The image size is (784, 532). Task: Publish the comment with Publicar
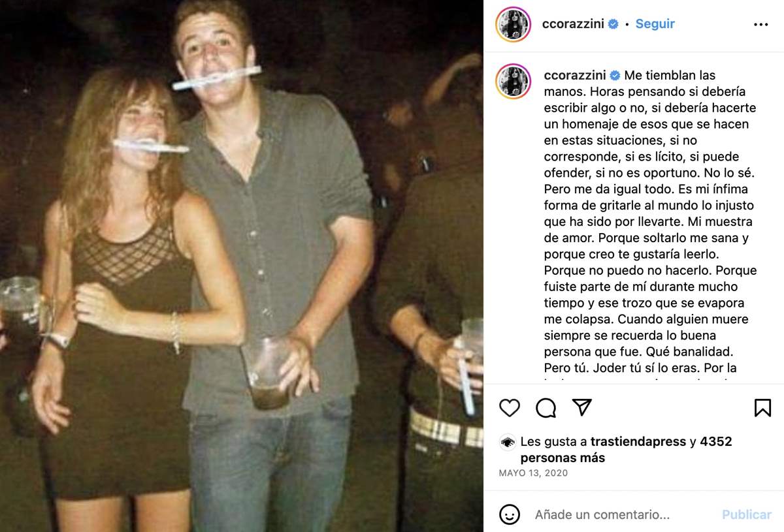click(x=746, y=514)
